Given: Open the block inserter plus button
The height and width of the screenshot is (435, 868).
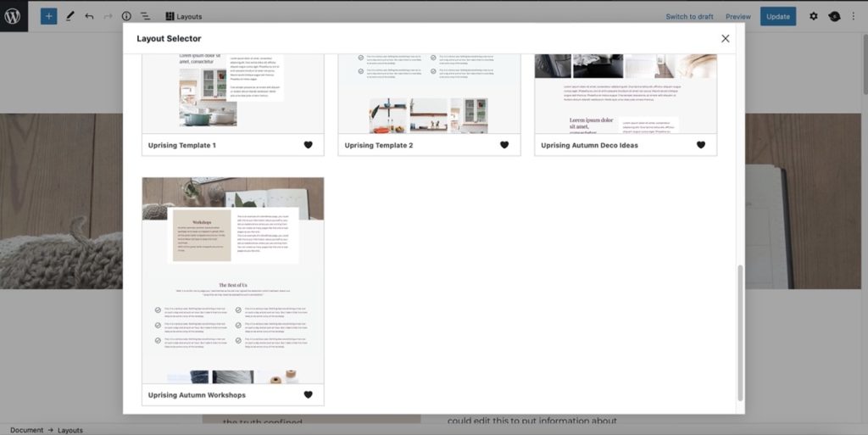Looking at the screenshot, I should coord(48,16).
